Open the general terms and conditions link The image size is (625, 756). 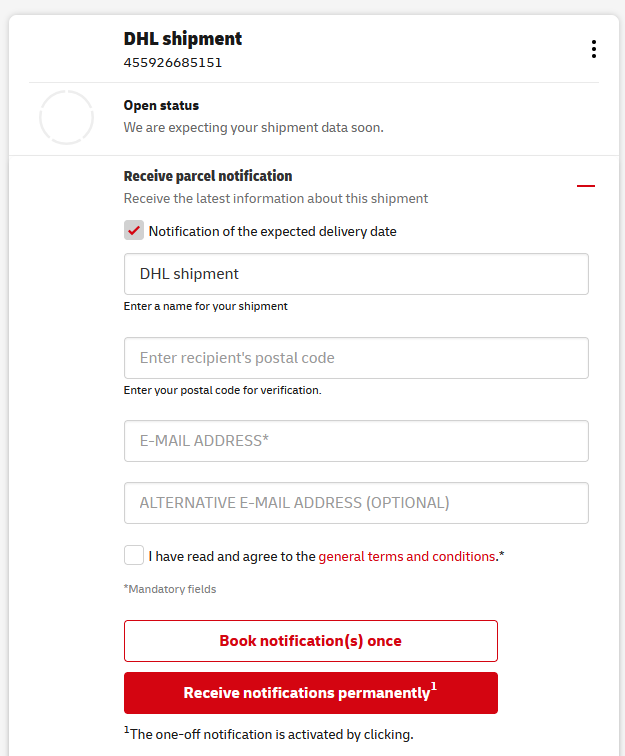pyautogui.click(x=407, y=556)
